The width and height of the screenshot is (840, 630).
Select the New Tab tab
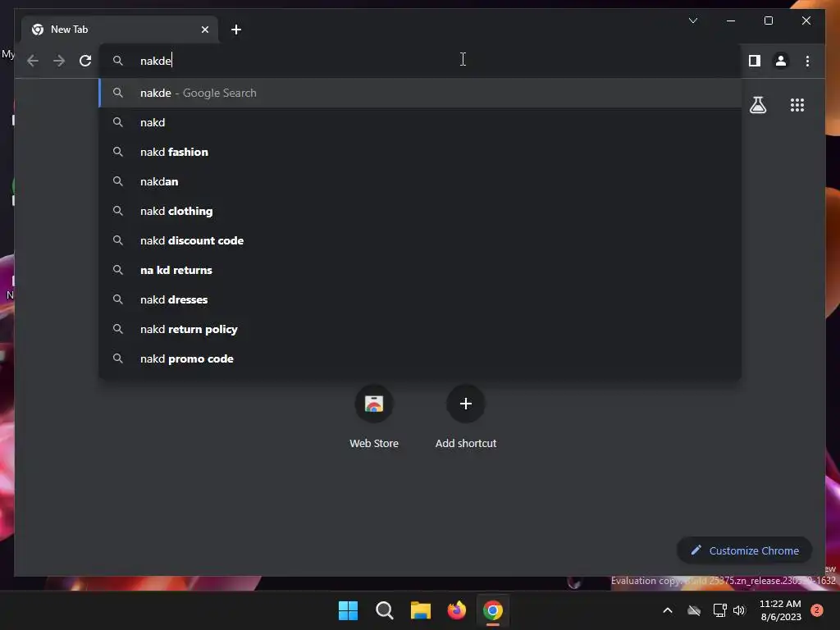pyautogui.click(x=120, y=30)
